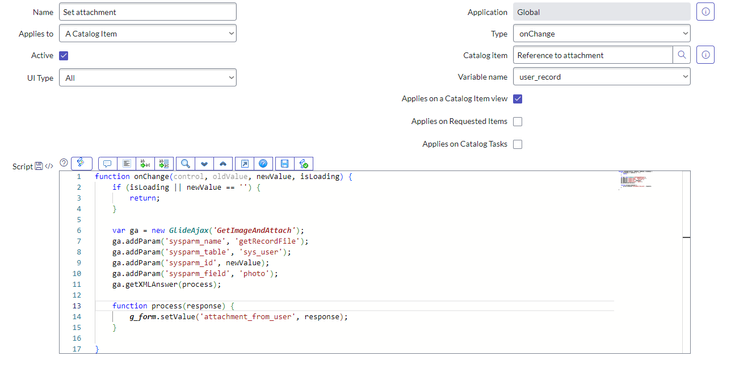Toggle Applies on a Catalog Item view checkbox
This screenshot has width=735, height=371.
pos(518,99)
